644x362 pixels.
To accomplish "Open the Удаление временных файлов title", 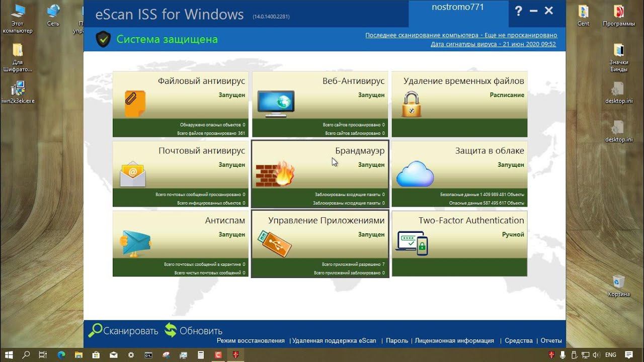I will pyautogui.click(x=464, y=81).
